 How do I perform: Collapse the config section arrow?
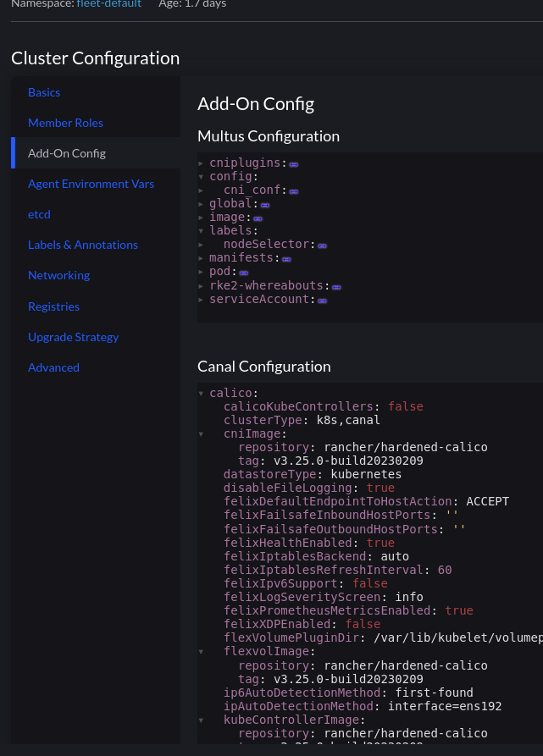click(201, 177)
